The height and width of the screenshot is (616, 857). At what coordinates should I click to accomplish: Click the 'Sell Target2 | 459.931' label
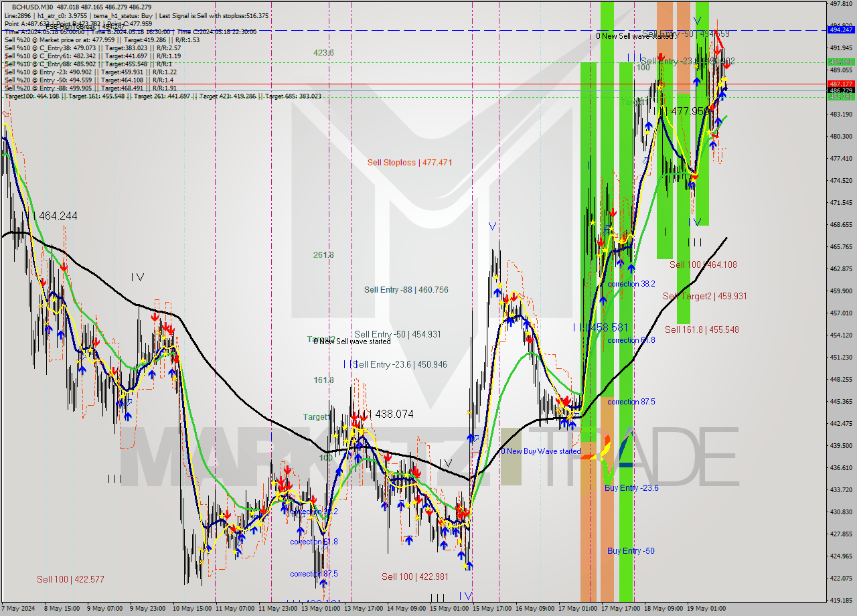[x=704, y=296]
